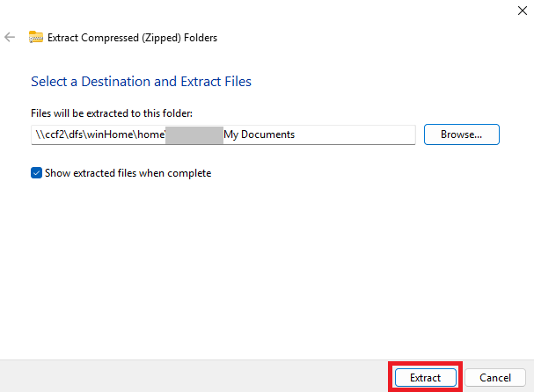Click 'My Documents' text in the path field
The height and width of the screenshot is (392, 534).
pyautogui.click(x=259, y=134)
